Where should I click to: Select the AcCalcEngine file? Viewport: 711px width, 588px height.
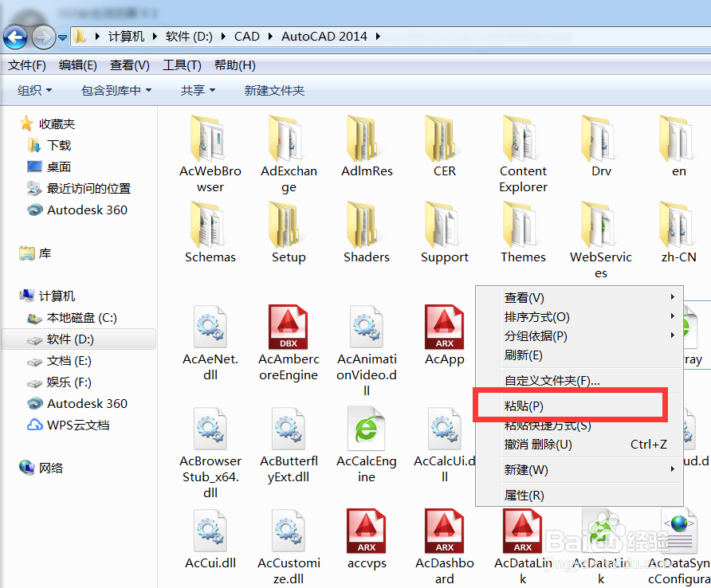(x=367, y=445)
